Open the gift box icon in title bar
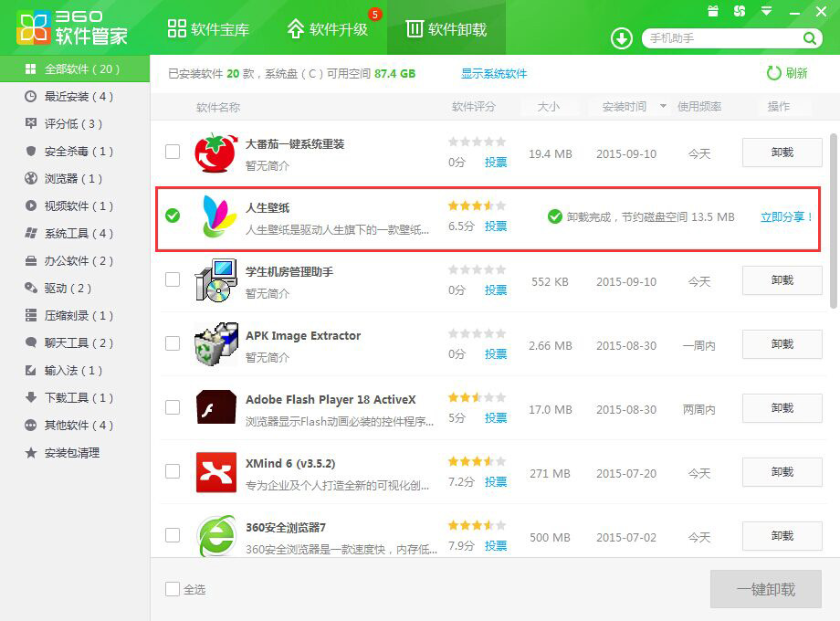 coord(712,11)
